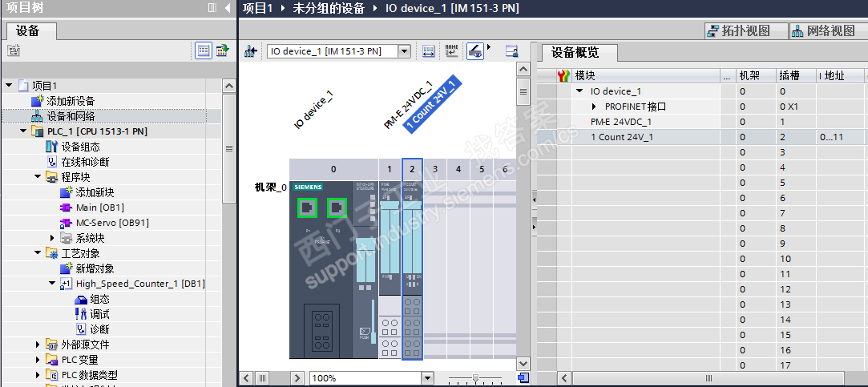868x387 pixels.
Task: Click the column layout icon in 项目树 header
Action: click(212, 8)
